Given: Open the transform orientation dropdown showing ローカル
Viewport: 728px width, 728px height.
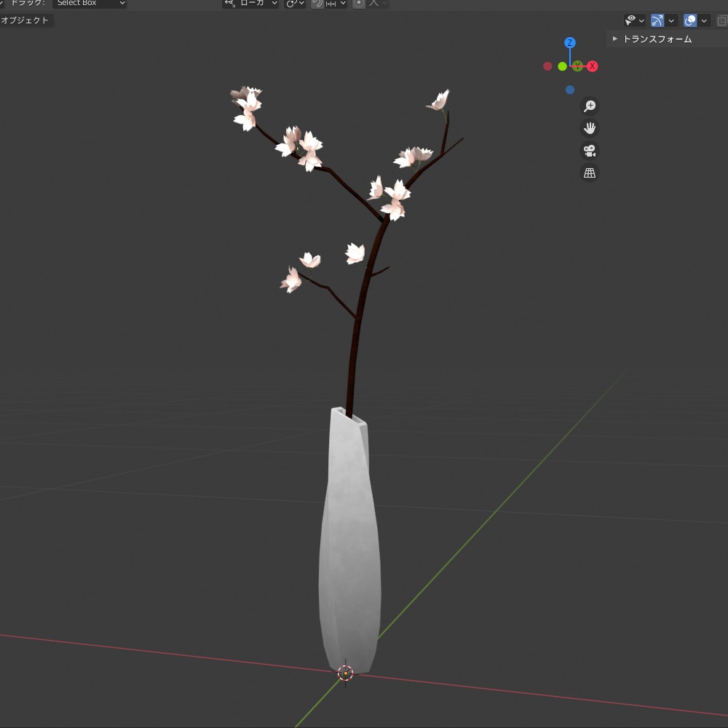Looking at the screenshot, I should click(x=250, y=4).
